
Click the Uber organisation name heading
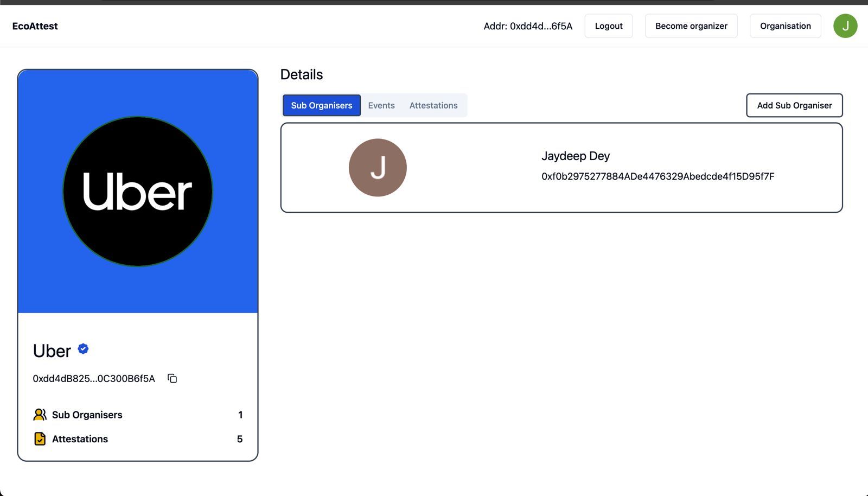52,351
